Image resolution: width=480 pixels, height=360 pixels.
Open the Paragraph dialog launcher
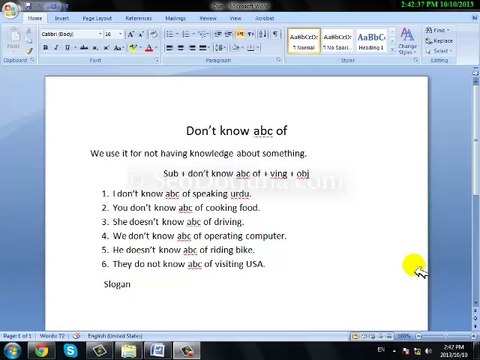click(x=278, y=60)
